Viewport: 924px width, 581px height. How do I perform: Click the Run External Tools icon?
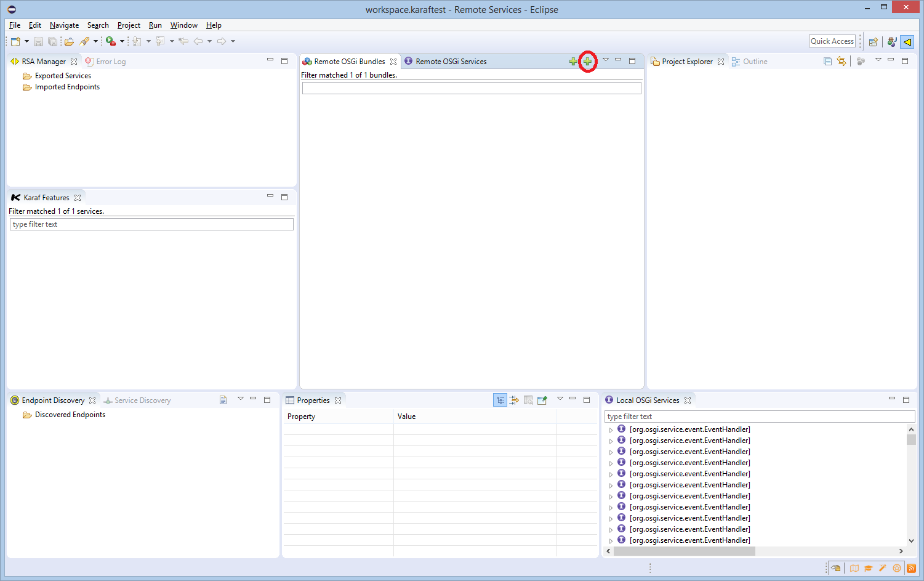[x=111, y=41]
